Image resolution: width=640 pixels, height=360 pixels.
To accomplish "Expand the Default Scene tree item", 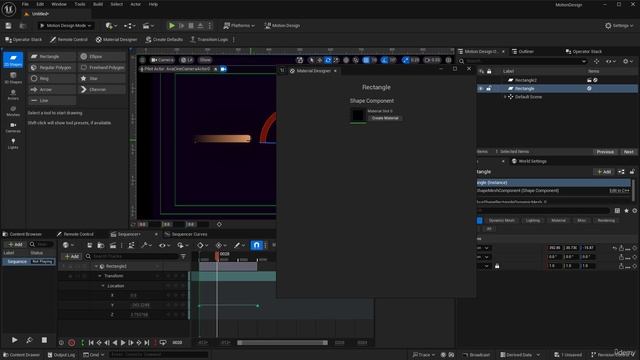I will [x=505, y=97].
